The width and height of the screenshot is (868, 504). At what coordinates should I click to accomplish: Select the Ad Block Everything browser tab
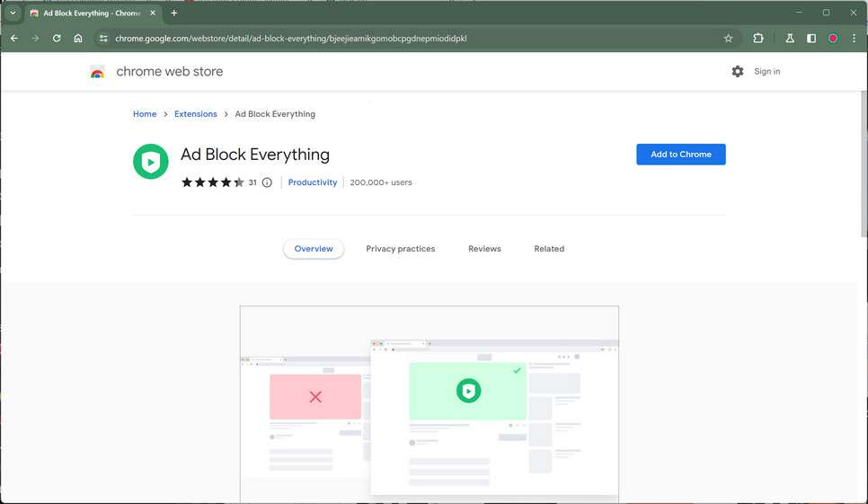coord(93,13)
